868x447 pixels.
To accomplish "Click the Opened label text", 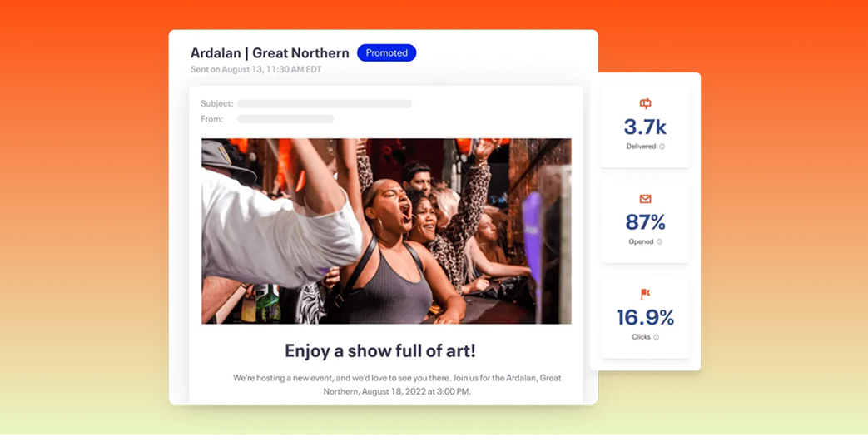I will click(x=641, y=242).
